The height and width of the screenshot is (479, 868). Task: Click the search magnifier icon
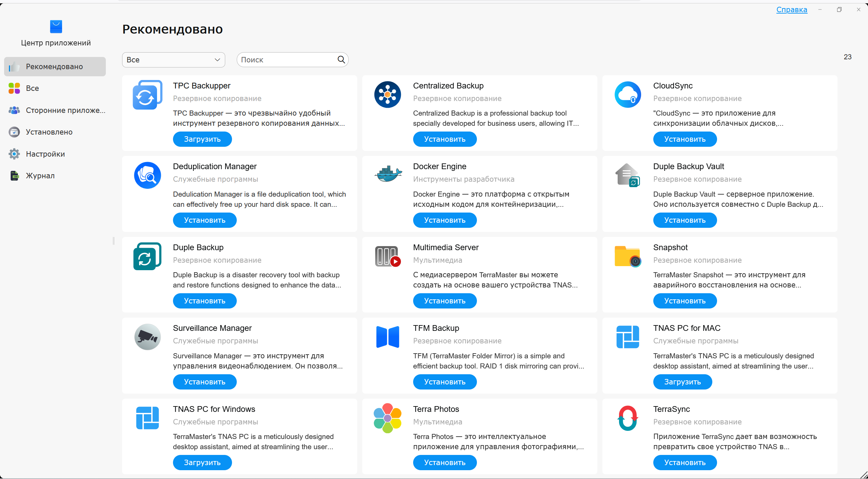[x=341, y=60]
